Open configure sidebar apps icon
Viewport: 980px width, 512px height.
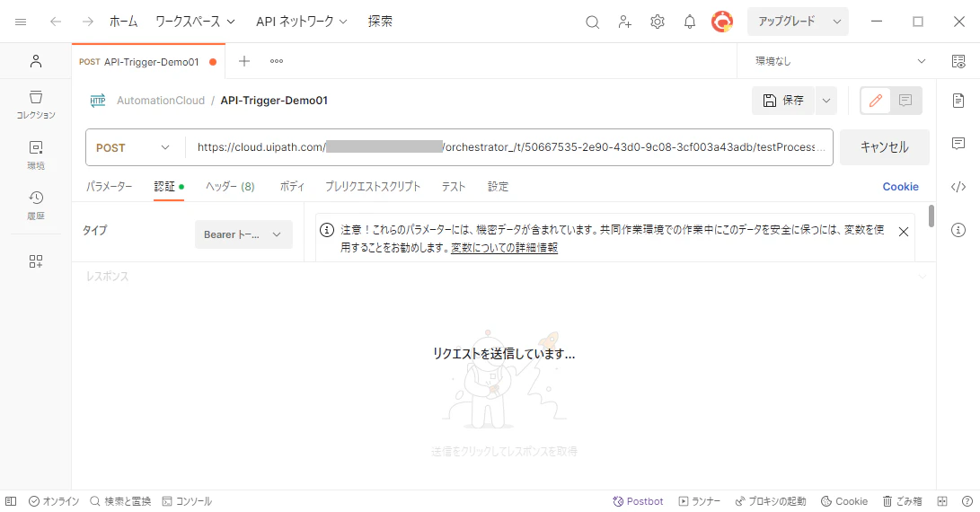[36, 261]
